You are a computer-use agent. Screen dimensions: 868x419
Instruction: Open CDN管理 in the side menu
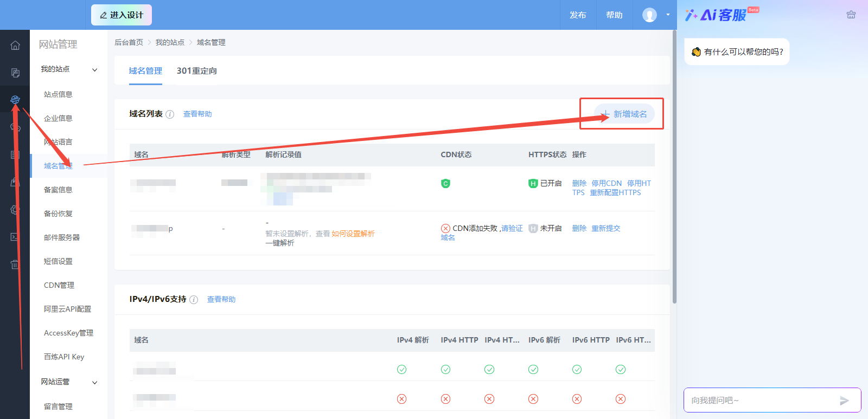coord(59,285)
